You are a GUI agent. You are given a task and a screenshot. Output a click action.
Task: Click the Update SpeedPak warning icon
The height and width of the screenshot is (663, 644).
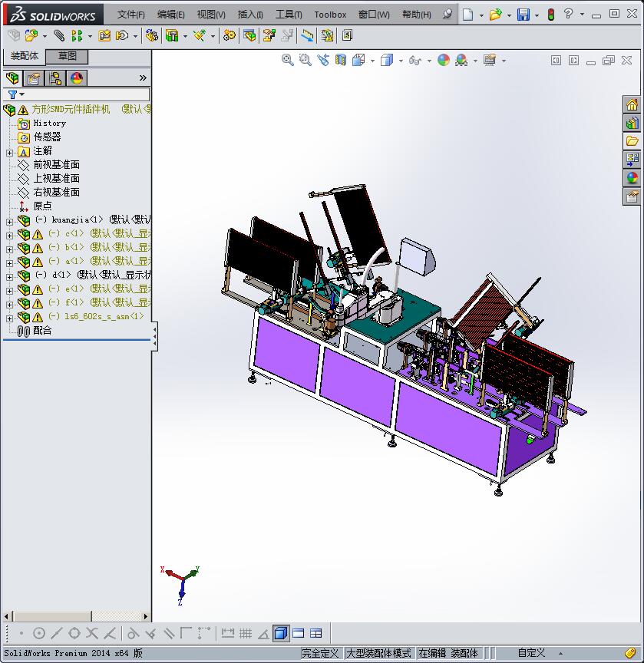(327, 35)
